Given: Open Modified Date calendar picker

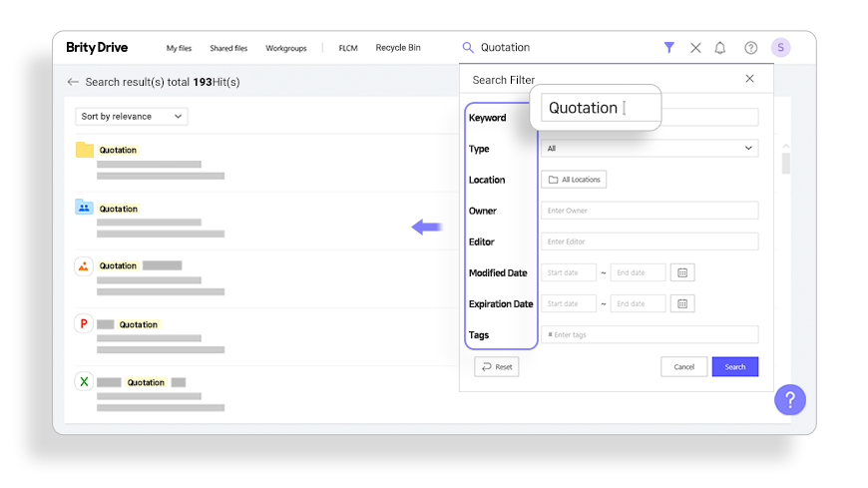Looking at the screenshot, I should tap(682, 273).
